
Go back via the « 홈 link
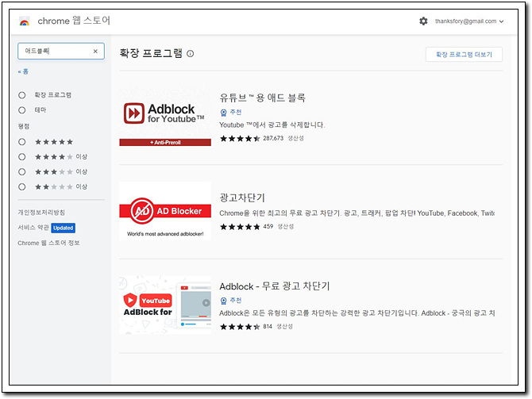[x=23, y=71]
